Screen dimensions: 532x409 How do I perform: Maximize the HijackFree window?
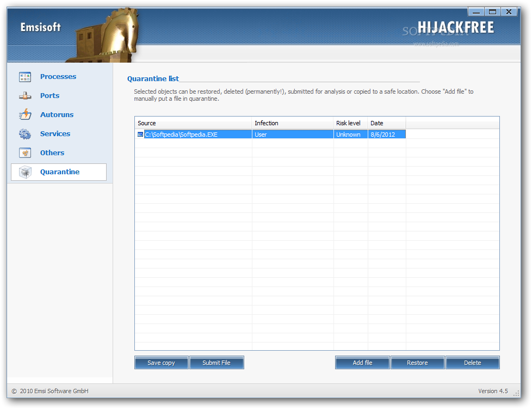tap(493, 12)
